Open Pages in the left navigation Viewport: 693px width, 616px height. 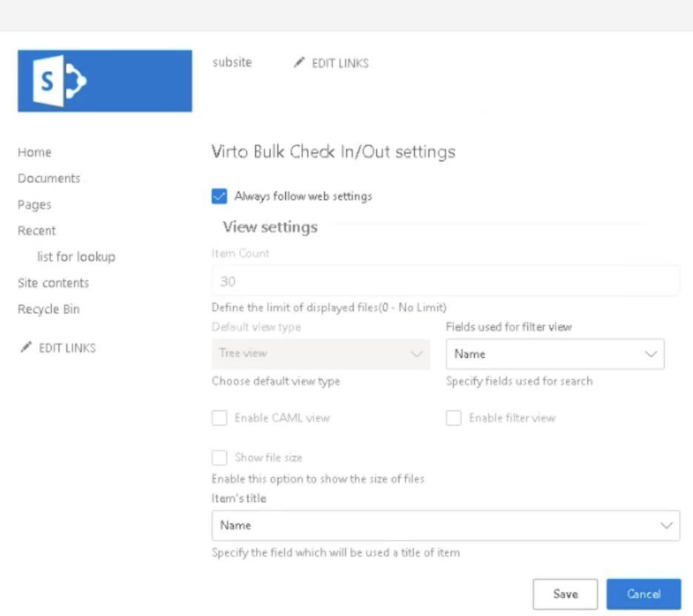pos(35,204)
